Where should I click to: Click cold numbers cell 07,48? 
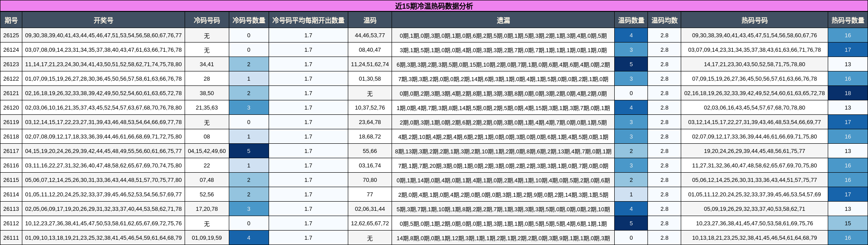(207, 180)
